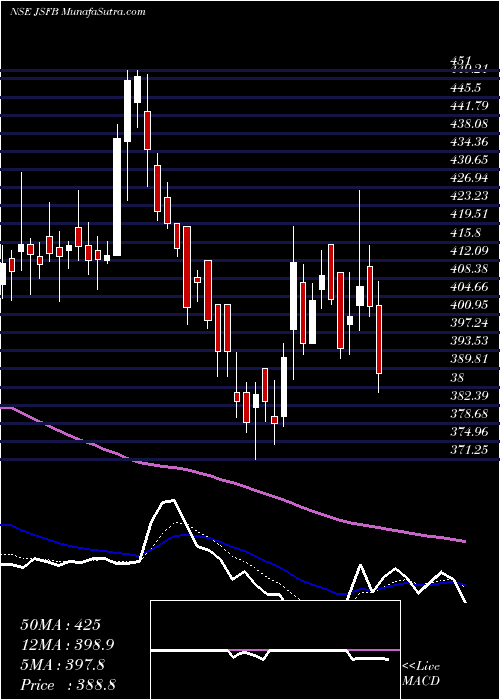Click the NSE JSFB MunafaSutra.com title text
This screenshot has width=500, height=700.
(77, 12)
